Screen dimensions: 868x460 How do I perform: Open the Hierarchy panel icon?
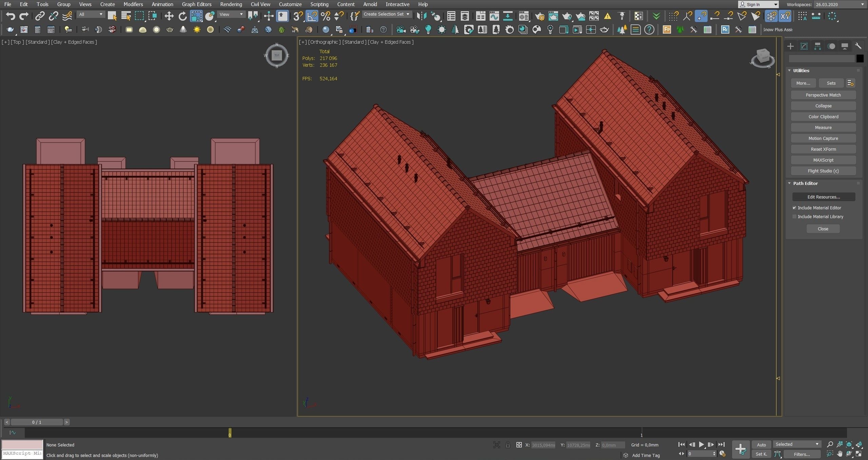pyautogui.click(x=817, y=46)
